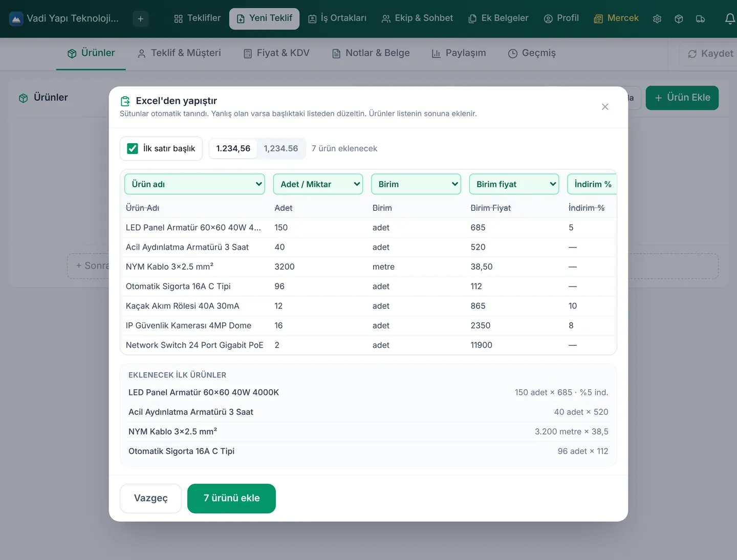Select the Ürünler sub-tab
737x560 pixels.
91,53
